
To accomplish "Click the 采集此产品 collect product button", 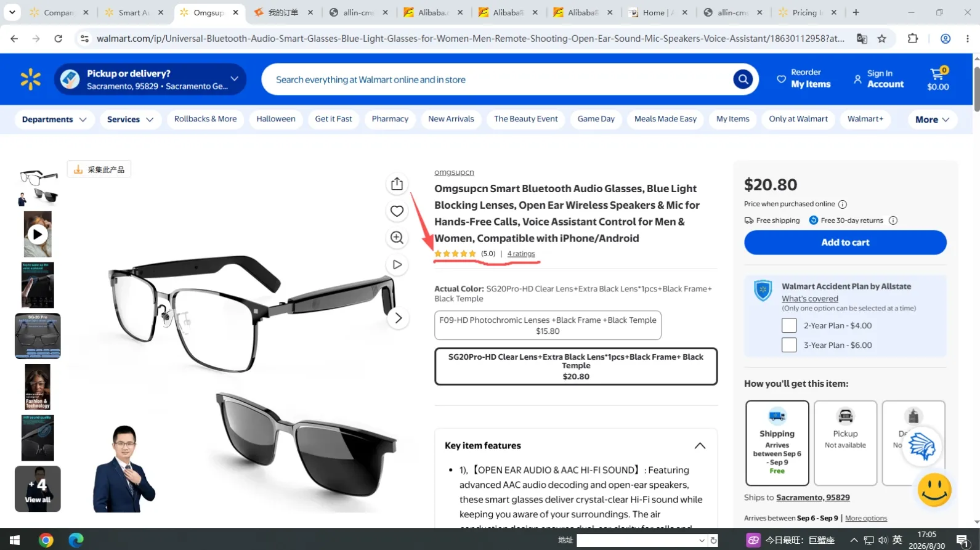I will pos(99,169).
